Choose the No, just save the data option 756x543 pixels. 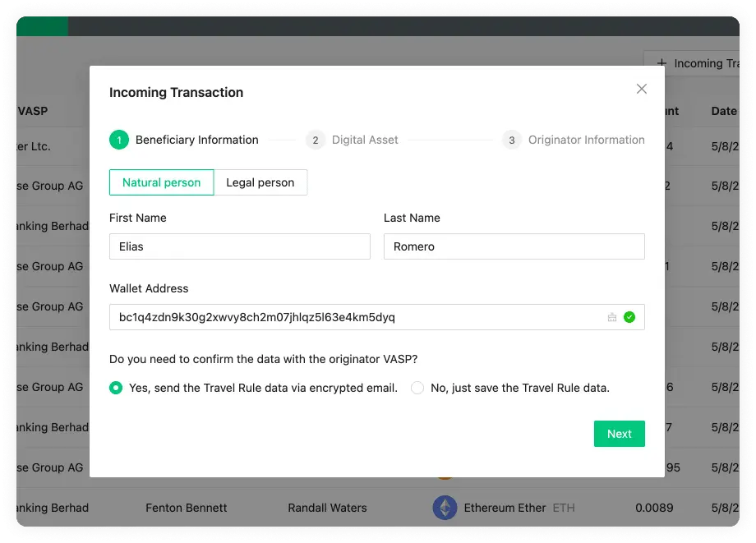(417, 387)
